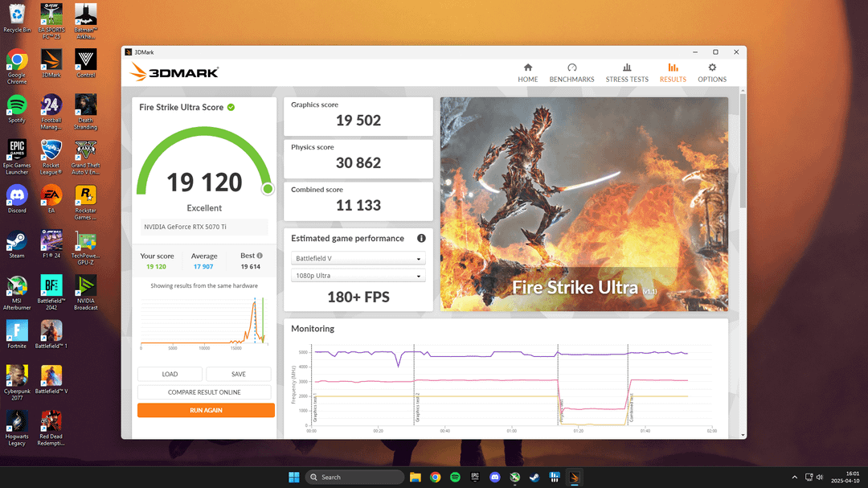The image size is (868, 488).
Task: Click the Physics score 30 862 value
Action: point(358,163)
